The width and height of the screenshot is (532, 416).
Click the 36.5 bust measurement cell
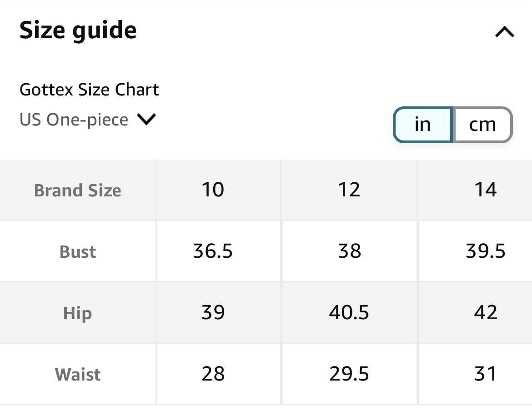pos(213,251)
